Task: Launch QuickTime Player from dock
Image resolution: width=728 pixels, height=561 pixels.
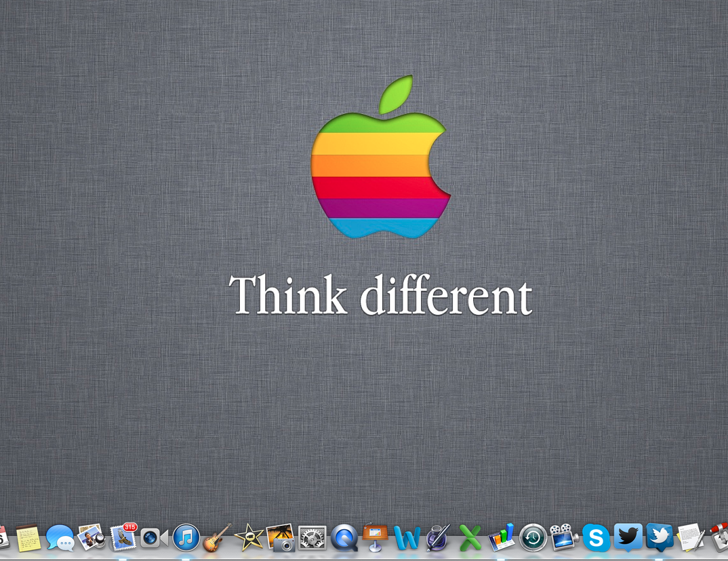Action: (344, 538)
